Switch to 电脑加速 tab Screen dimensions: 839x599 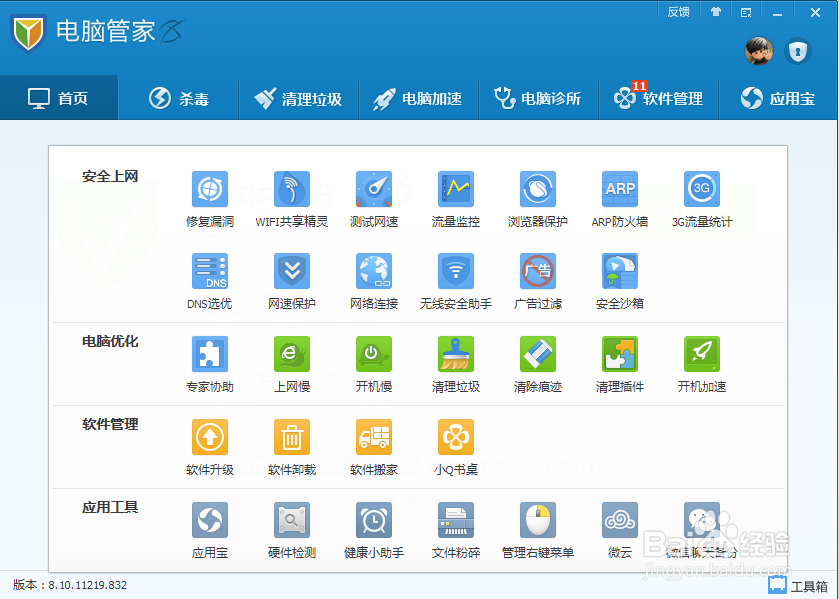(x=418, y=98)
